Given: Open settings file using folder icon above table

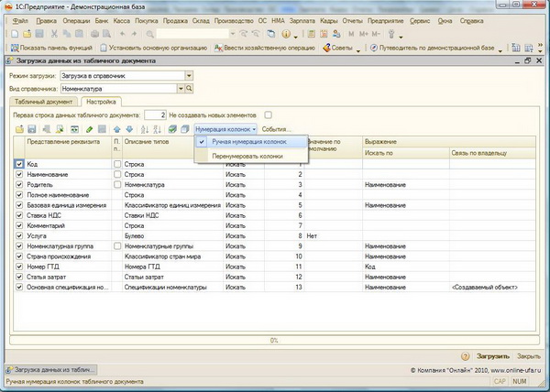Looking at the screenshot, I should tap(19, 129).
